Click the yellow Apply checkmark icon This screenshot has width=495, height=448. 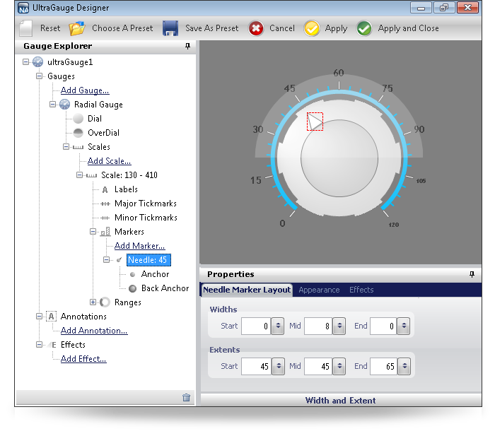[x=312, y=28]
